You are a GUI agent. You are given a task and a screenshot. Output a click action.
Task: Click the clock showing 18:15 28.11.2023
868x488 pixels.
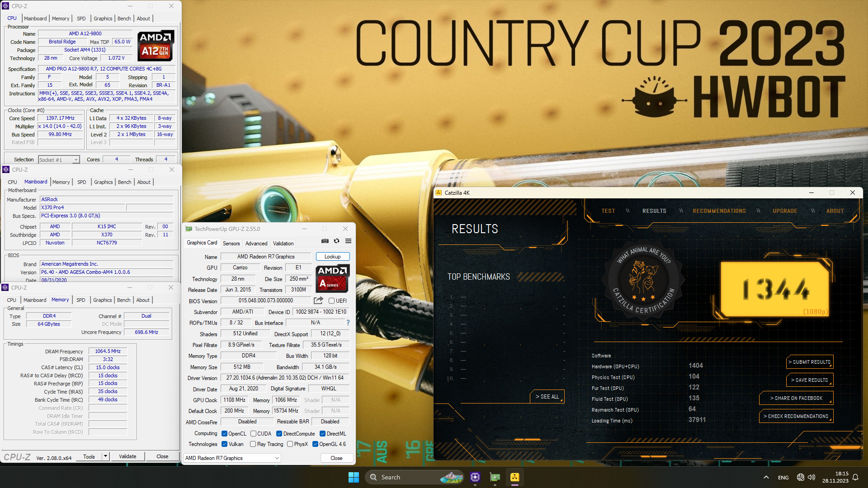coord(835,477)
